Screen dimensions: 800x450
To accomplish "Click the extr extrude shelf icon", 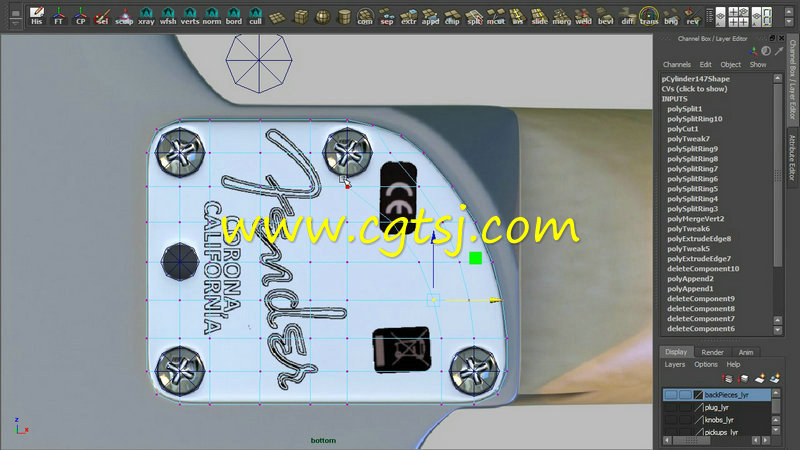I will 409,16.
